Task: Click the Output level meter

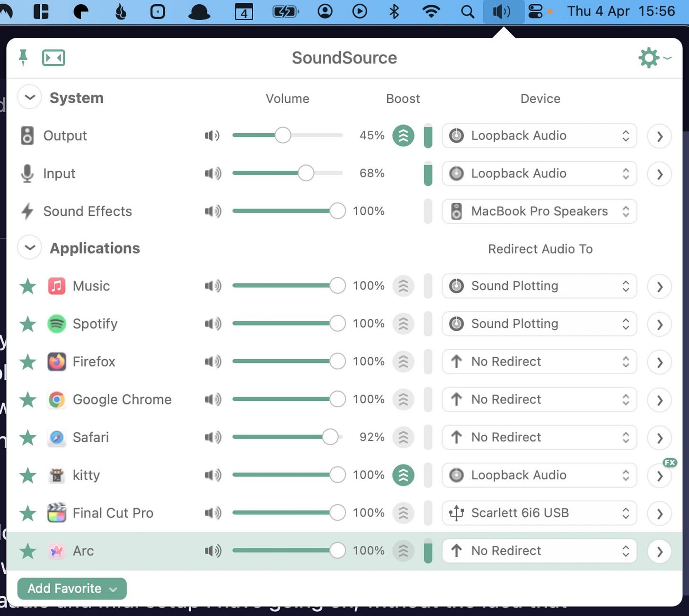Action: pos(428,136)
